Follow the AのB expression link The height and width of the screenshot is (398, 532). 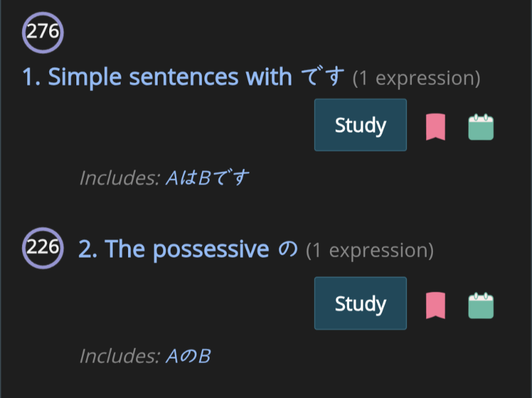click(x=188, y=356)
